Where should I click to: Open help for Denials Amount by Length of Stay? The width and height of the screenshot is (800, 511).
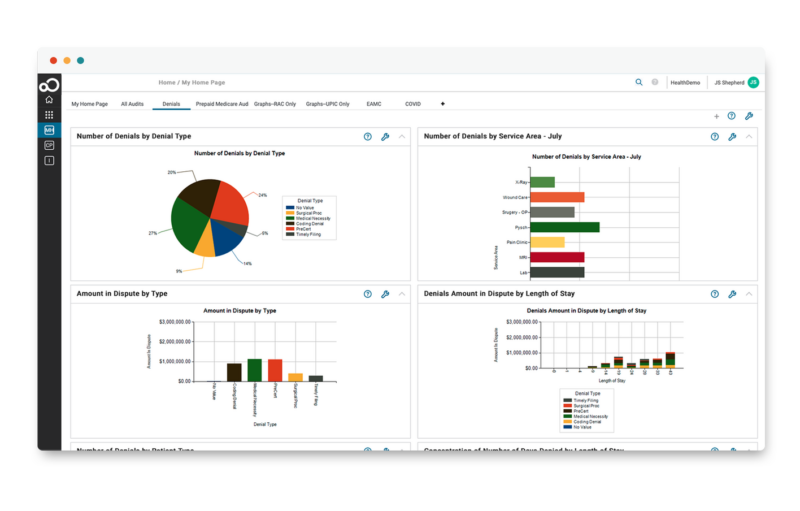715,294
